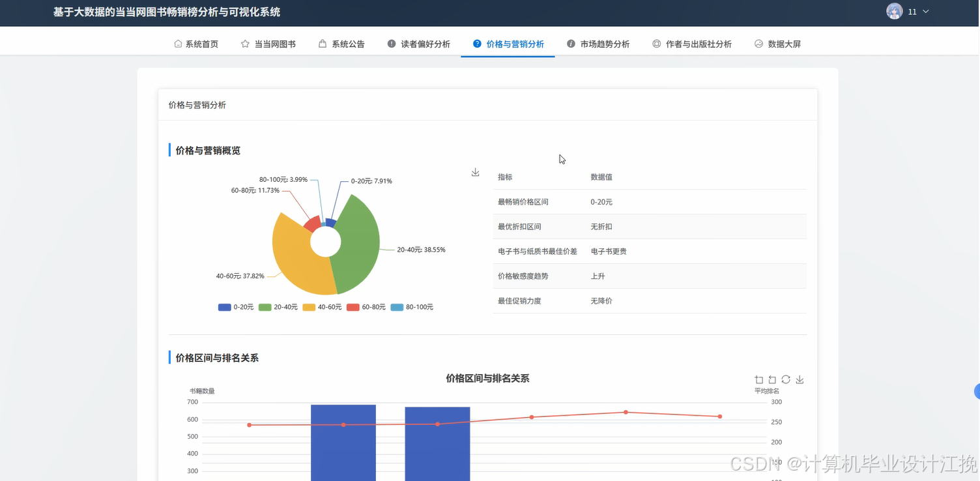Click the alert icon beside 读者偏好分析
The width and height of the screenshot is (980, 481).
point(392,44)
